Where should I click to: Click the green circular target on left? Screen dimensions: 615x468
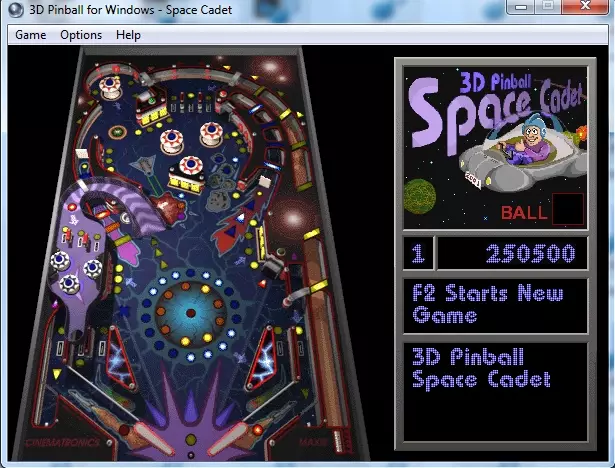117,132
